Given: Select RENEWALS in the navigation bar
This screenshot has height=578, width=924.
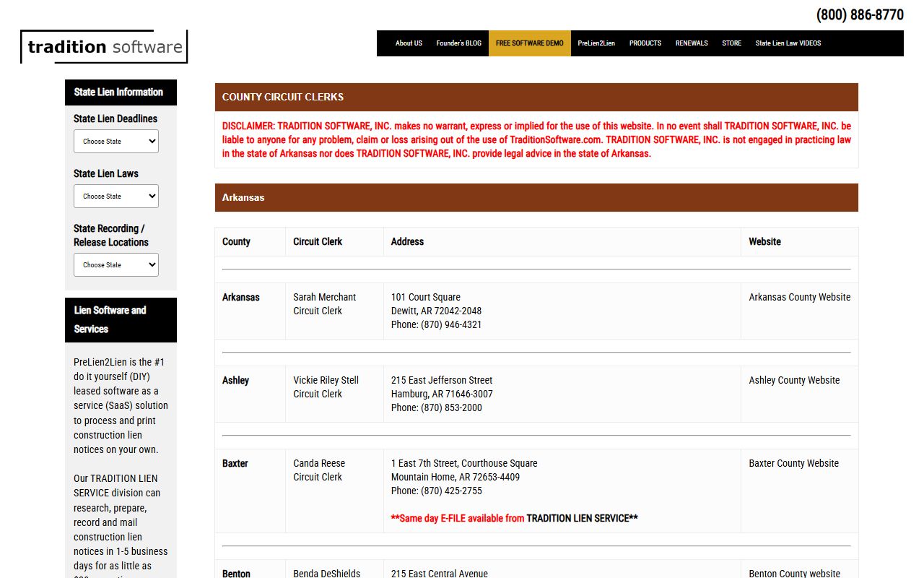Looking at the screenshot, I should pos(692,43).
